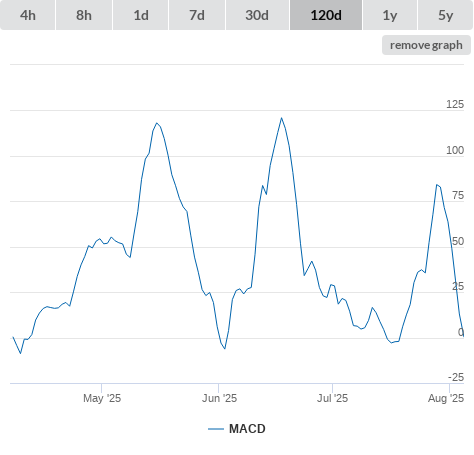The width and height of the screenshot is (474, 455).
Task: Open the 1y time range
Action: tap(390, 15)
